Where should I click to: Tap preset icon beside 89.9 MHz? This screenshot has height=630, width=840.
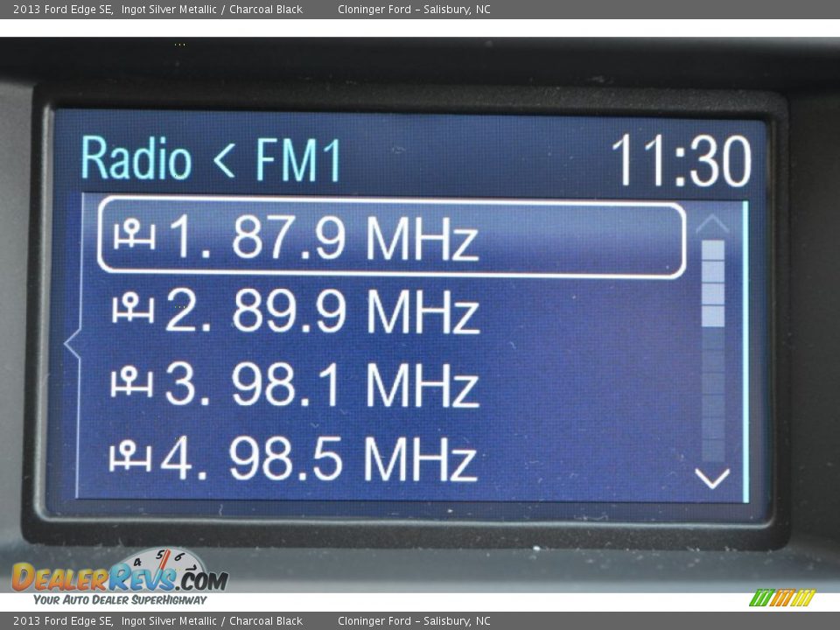pyautogui.click(x=133, y=308)
